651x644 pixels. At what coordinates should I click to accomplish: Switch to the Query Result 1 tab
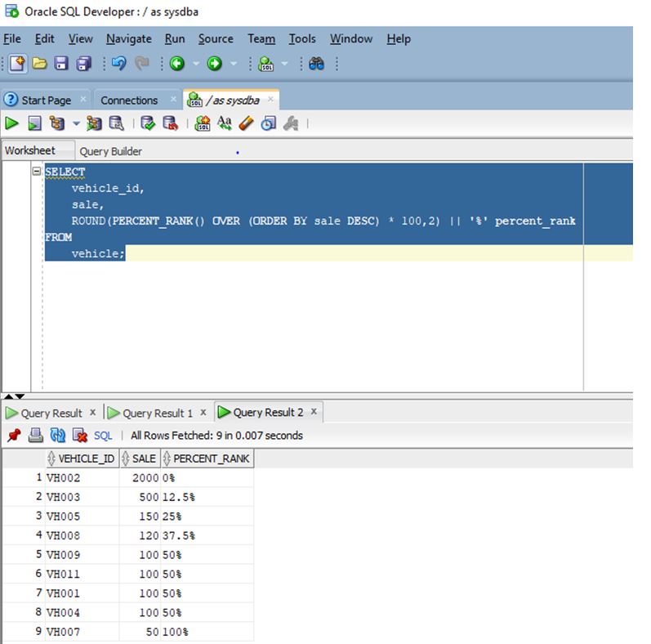pos(158,413)
